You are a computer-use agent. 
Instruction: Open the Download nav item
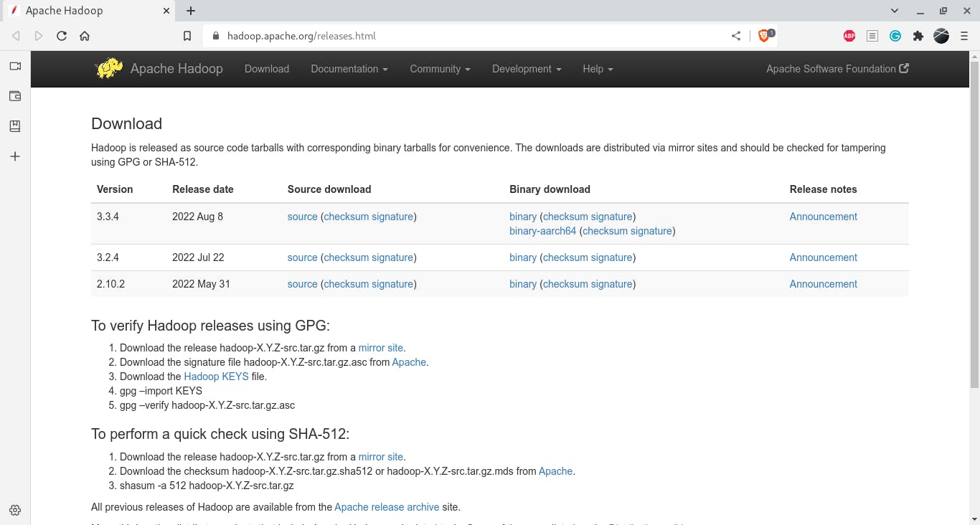coord(267,69)
